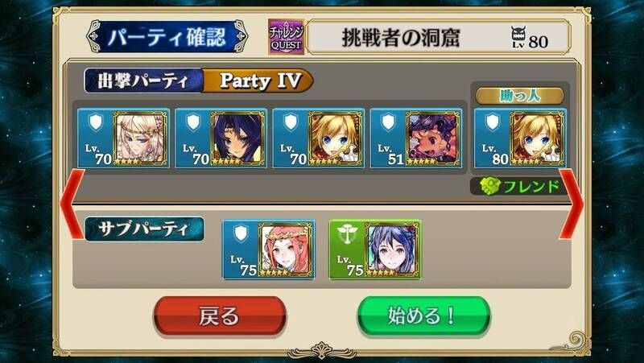The image size is (644, 363).
Task: Click the green フレンド friend badge
Action: coord(520,187)
